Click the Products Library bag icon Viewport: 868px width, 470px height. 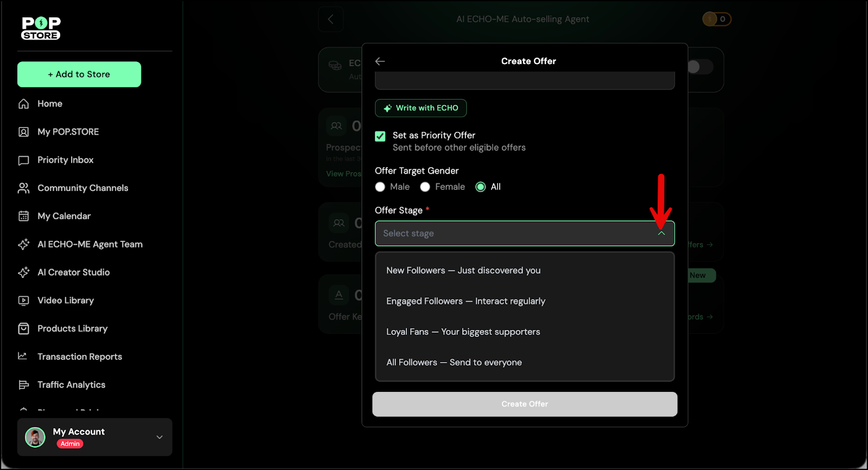23,329
